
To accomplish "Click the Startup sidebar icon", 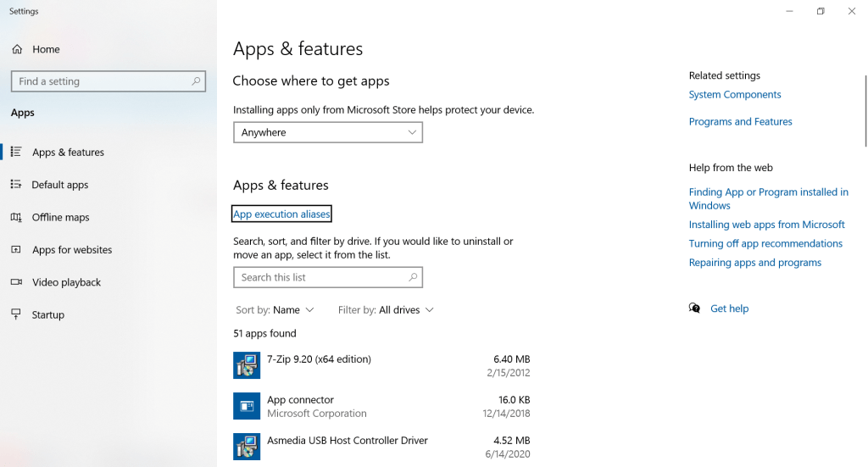I will pos(16,314).
